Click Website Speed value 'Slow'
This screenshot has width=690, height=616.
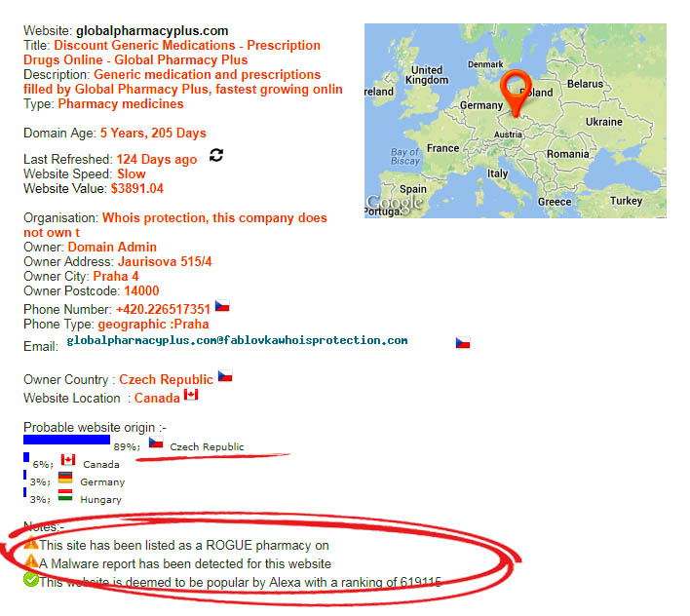click(x=132, y=173)
